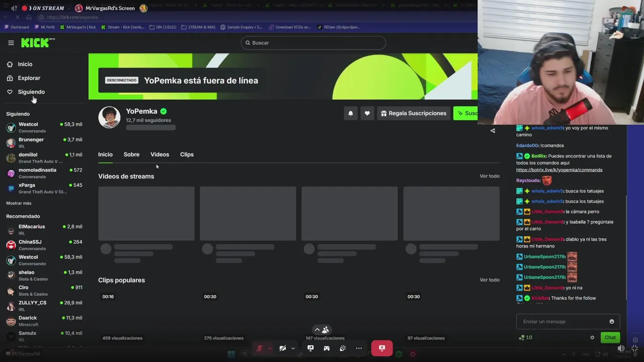Click the soundboard icon in call toolbar

coord(343,348)
